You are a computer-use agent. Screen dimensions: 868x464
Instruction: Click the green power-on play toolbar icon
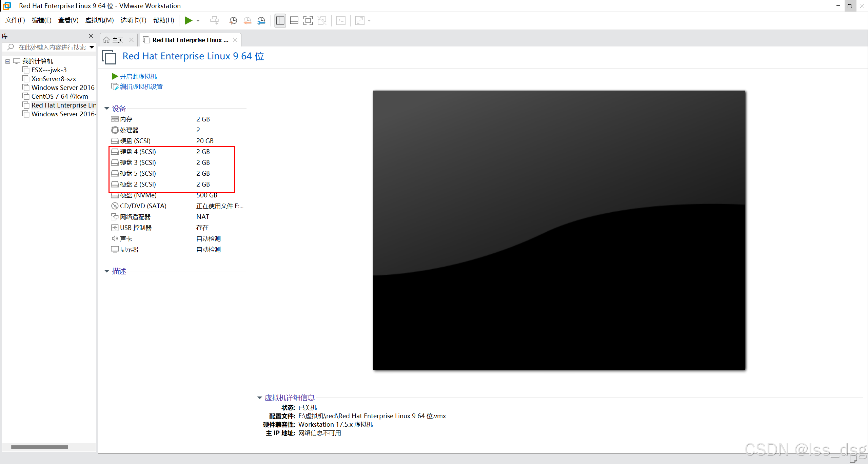click(x=188, y=21)
